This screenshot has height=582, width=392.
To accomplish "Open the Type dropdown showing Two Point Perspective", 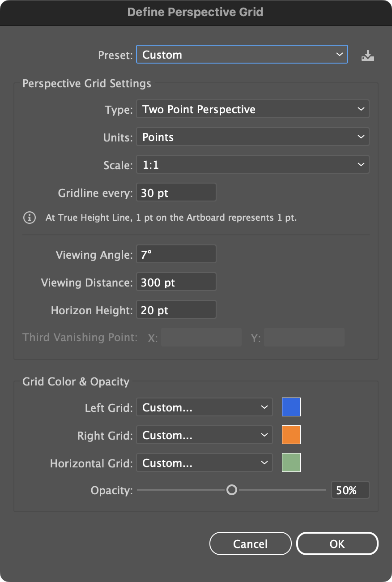I will (252, 109).
